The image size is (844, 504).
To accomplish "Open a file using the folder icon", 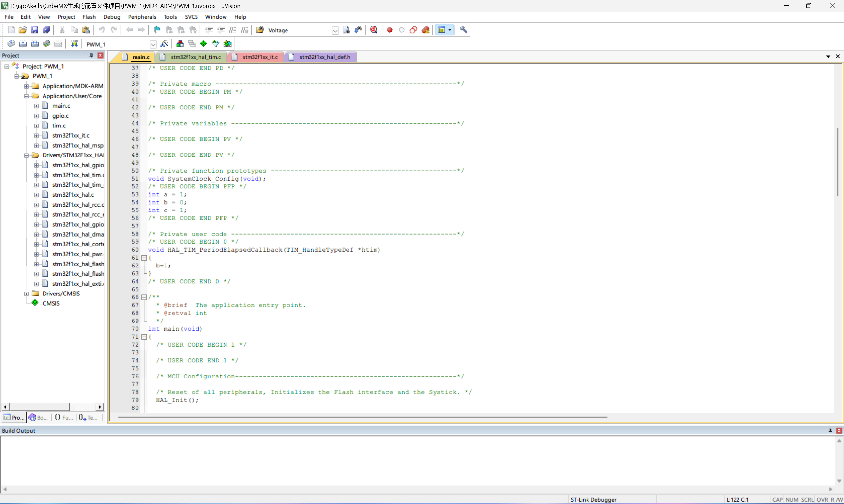I will [23, 30].
